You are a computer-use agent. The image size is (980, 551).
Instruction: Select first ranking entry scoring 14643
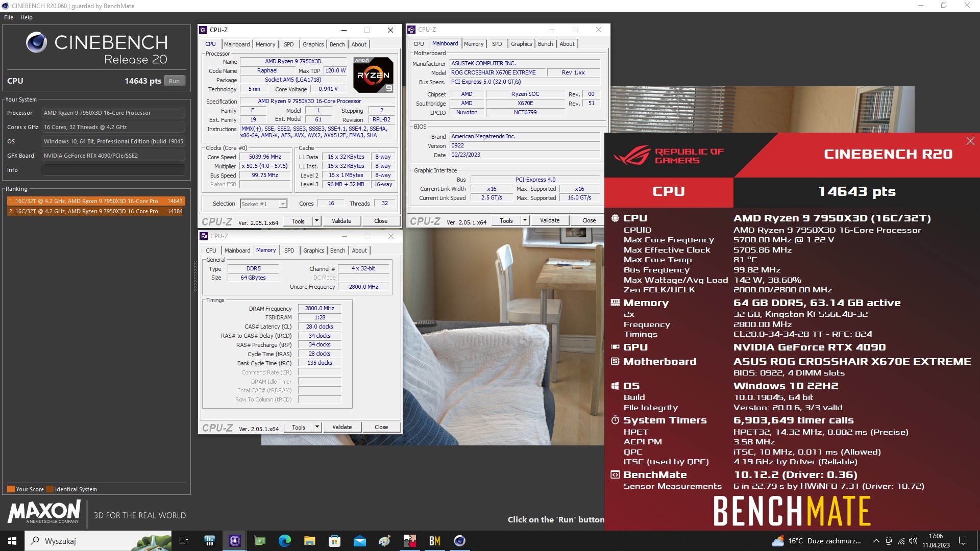(x=95, y=201)
